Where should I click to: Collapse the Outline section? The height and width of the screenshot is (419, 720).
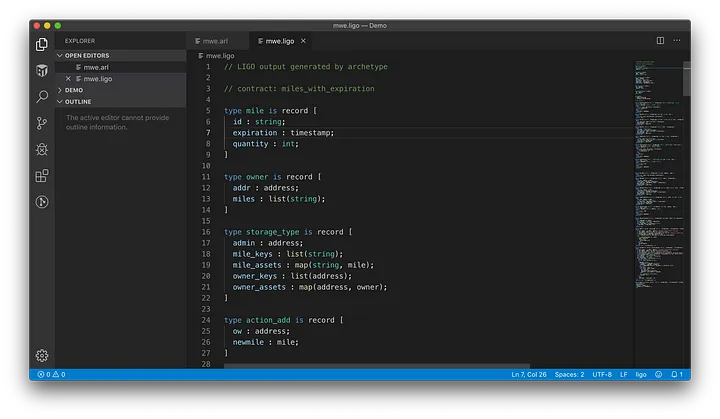click(x=79, y=101)
